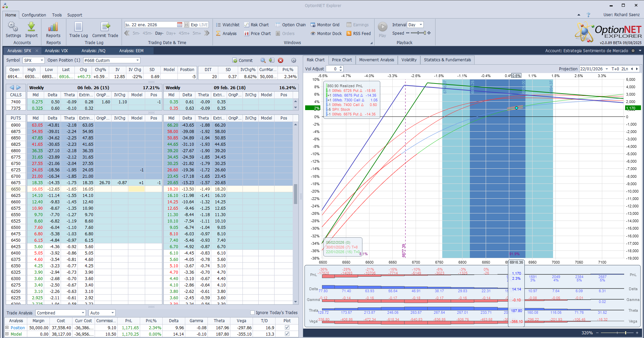Open the Configuration ribbon tab
Image resolution: width=644 pixels, height=338 pixels.
point(34,15)
